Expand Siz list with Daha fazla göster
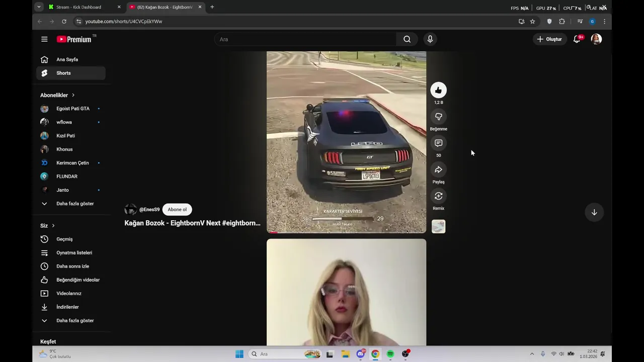The image size is (644, 362). (x=71, y=321)
